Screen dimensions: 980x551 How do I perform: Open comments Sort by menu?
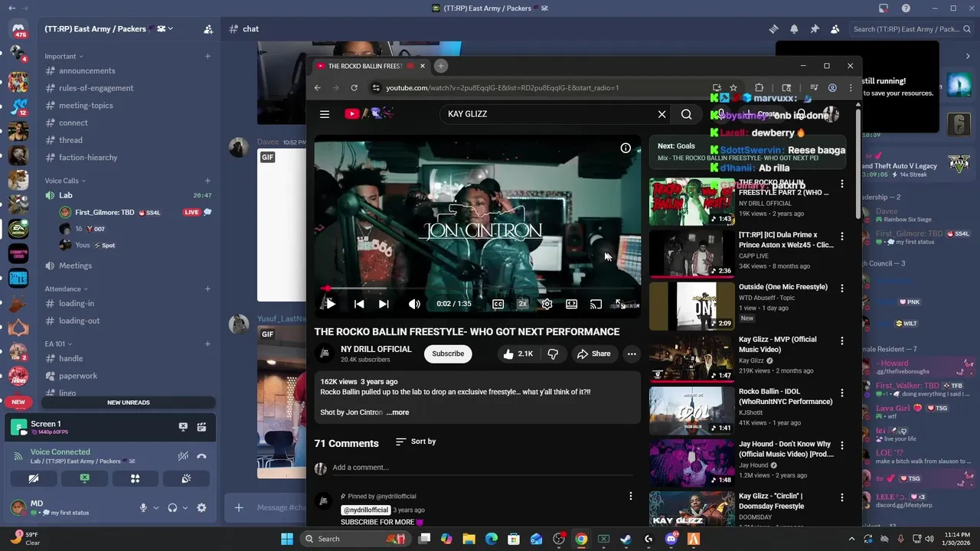[x=416, y=442]
